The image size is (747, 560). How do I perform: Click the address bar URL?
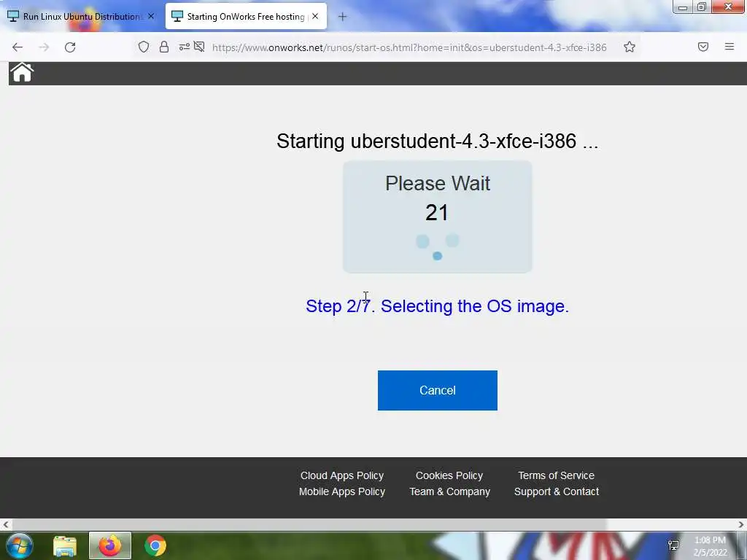pos(409,47)
